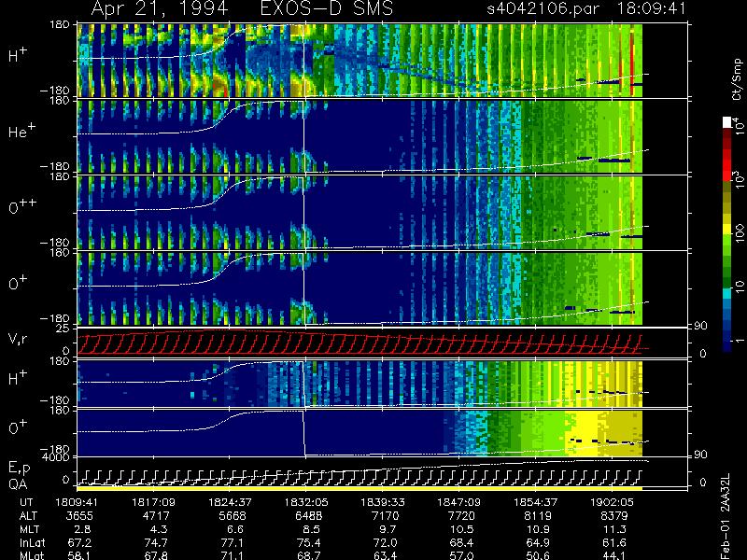Click MLT value '4.3'

point(159,529)
